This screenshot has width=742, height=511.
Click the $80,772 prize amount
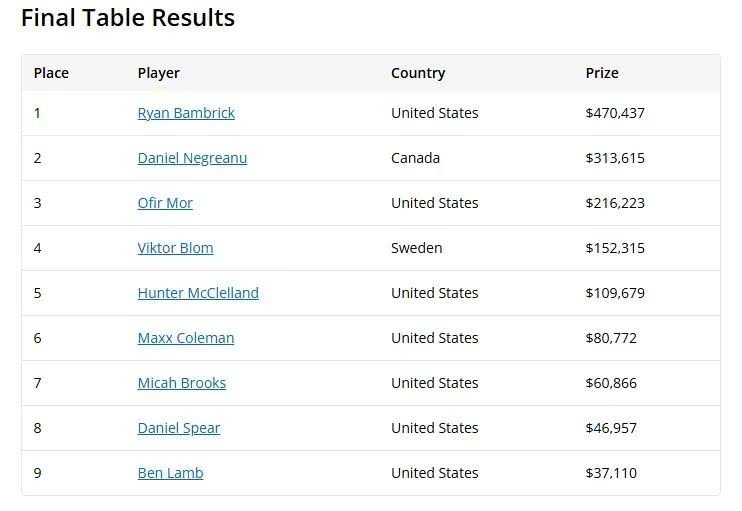click(611, 338)
